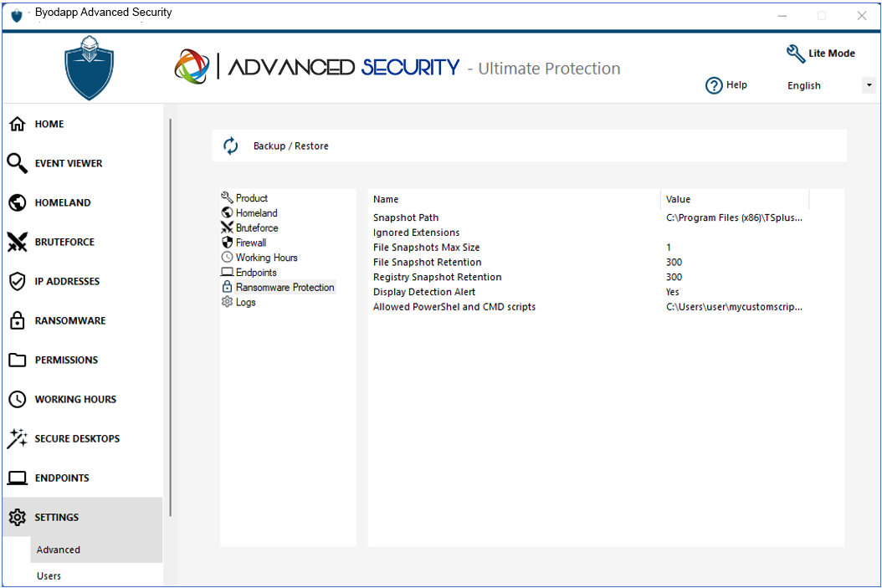Open the language dropdown arrow
Image resolution: width=882 pixels, height=588 pixels.
(869, 85)
